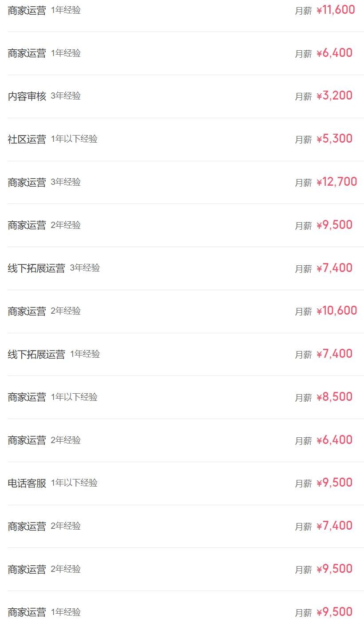364x631 pixels.
Task: Click 1年以下经验 label beside 电话客服
Action: click(x=74, y=483)
